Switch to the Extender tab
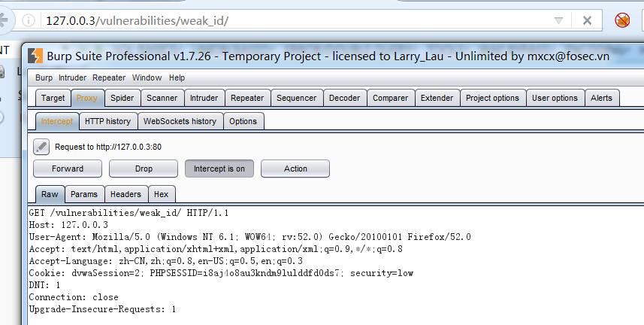The width and height of the screenshot is (644, 325). pyautogui.click(x=437, y=98)
